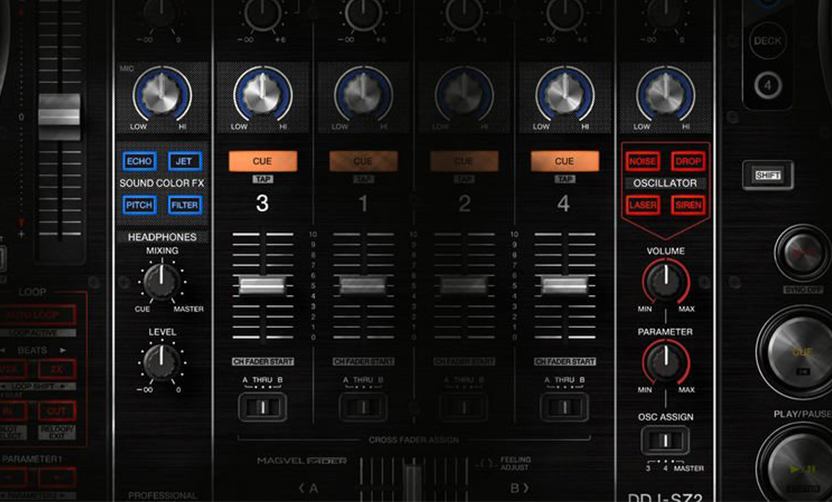Flip channel 3 crossfader assign A/THRU/B switch

point(263,407)
